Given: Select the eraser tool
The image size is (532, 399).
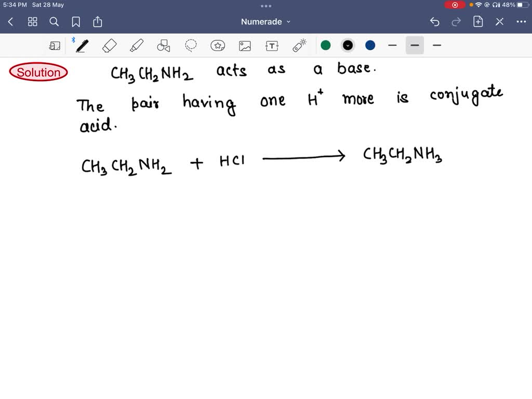Looking at the screenshot, I should (x=110, y=45).
